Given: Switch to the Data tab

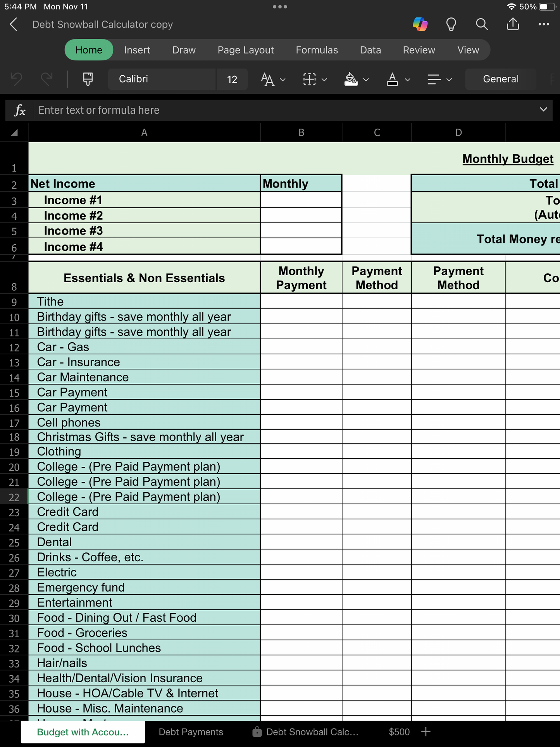Looking at the screenshot, I should pyautogui.click(x=370, y=50).
